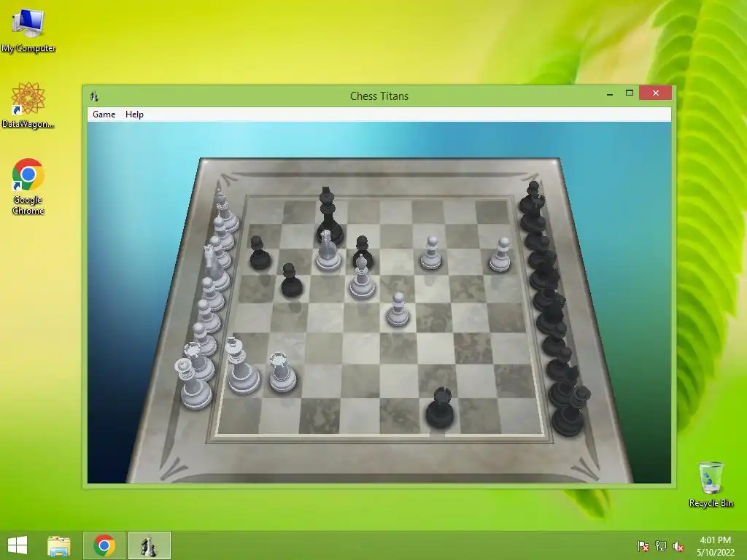Open the Windows Start button
Image resolution: width=747 pixels, height=560 pixels.
(18, 545)
